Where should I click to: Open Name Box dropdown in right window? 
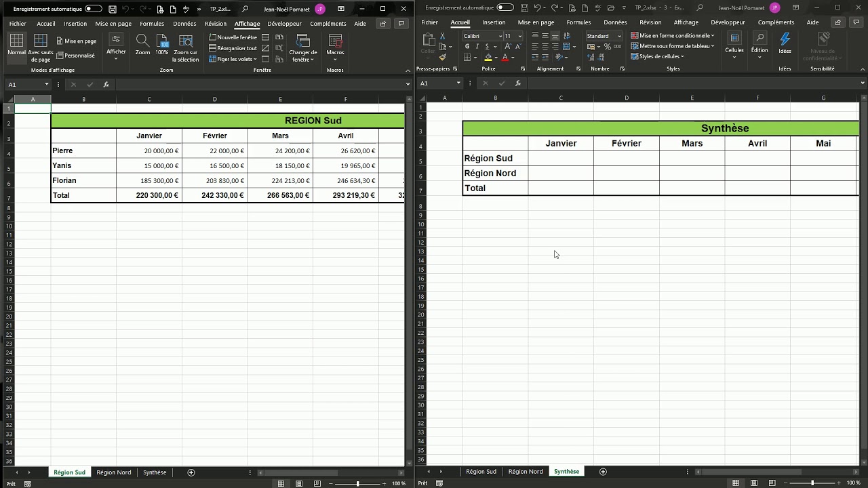[458, 83]
